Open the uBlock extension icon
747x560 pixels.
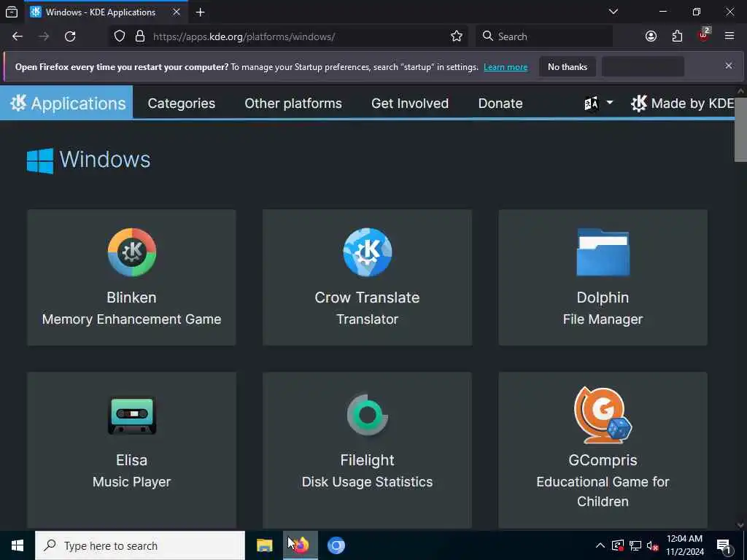(704, 35)
